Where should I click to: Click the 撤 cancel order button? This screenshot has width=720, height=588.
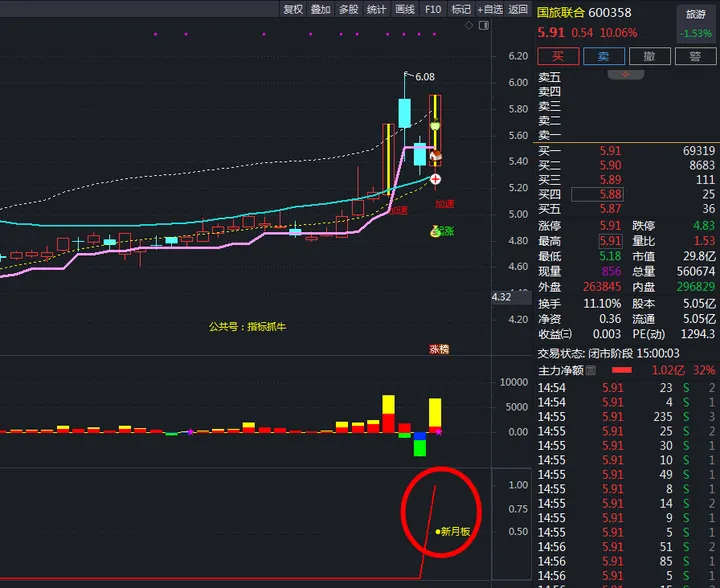click(x=649, y=56)
